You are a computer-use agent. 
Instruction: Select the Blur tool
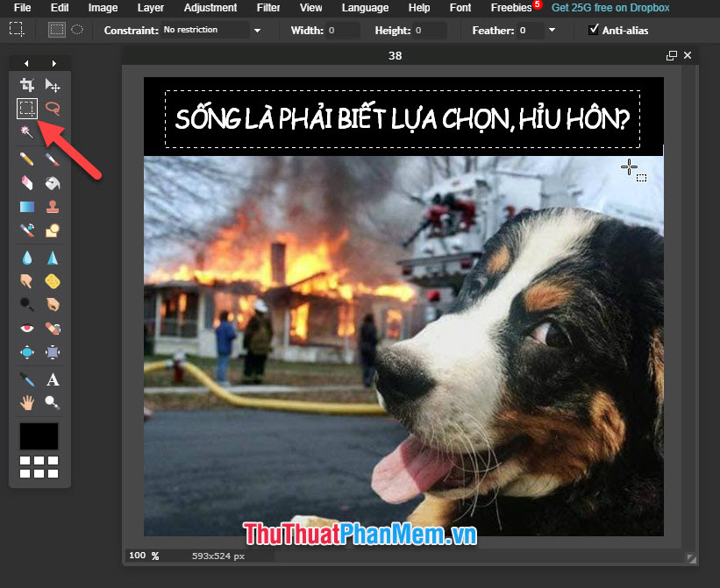point(27,259)
